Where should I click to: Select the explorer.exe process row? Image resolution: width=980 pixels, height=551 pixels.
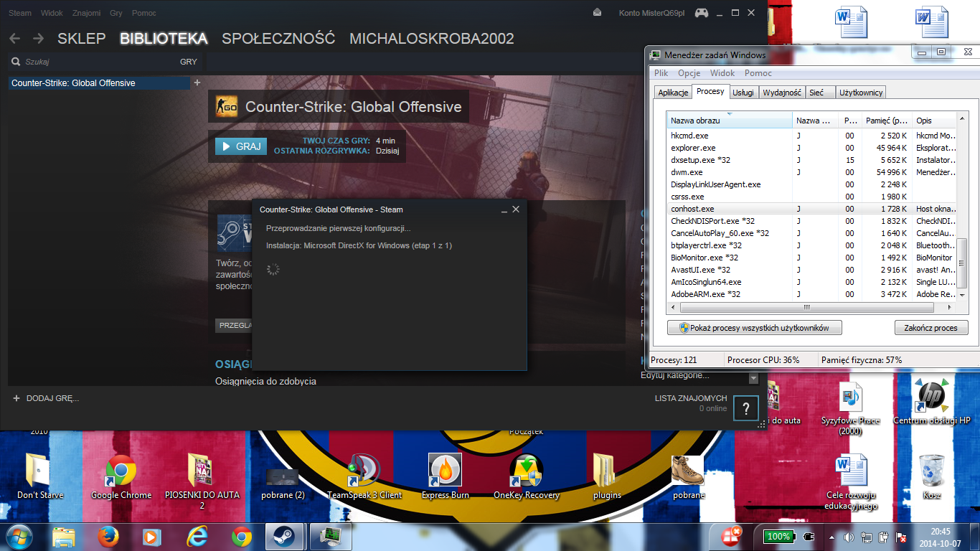click(811, 148)
